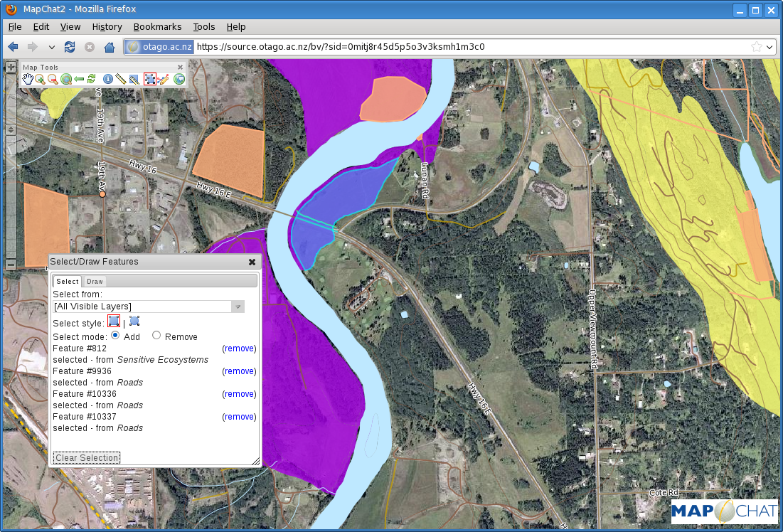Choose polygon select style
Image resolution: width=783 pixels, height=532 pixels.
(x=134, y=321)
